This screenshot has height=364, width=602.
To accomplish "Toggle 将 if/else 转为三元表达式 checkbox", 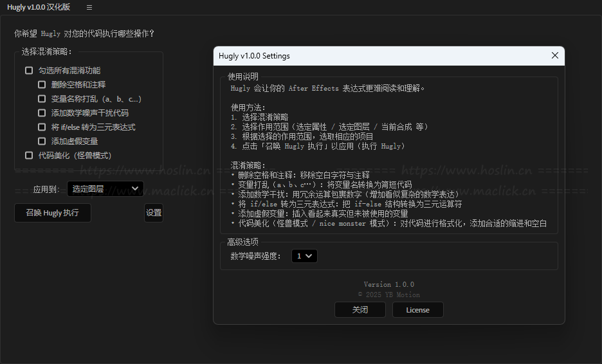I will (x=42, y=127).
